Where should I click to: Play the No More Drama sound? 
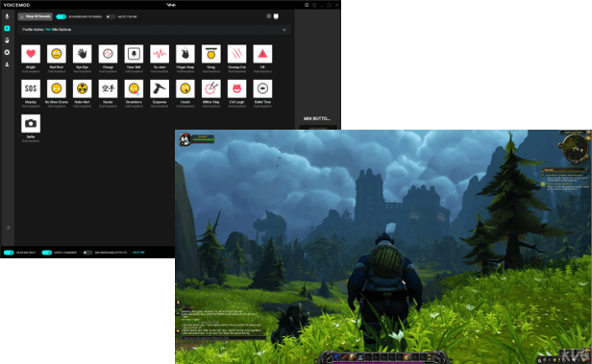pyautogui.click(x=57, y=88)
